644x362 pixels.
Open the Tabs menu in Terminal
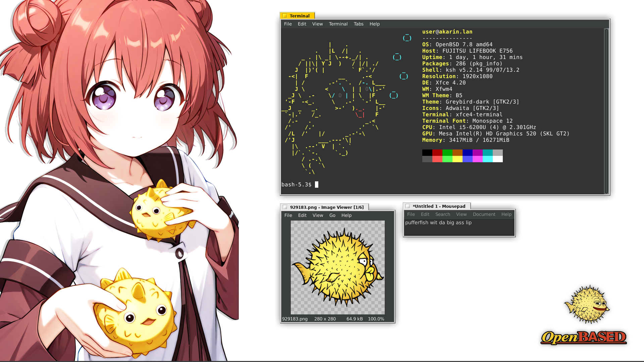[358, 24]
